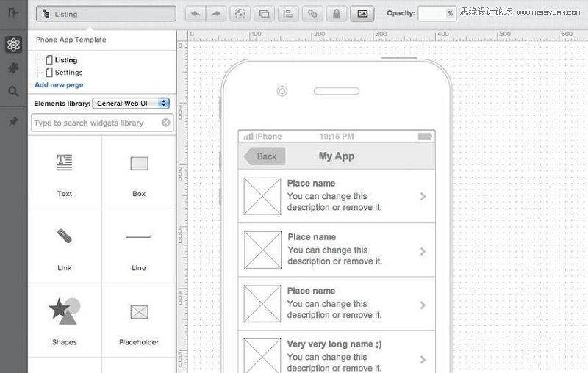588x373 pixels.
Task: Toggle the image toolbar button
Action: point(362,14)
